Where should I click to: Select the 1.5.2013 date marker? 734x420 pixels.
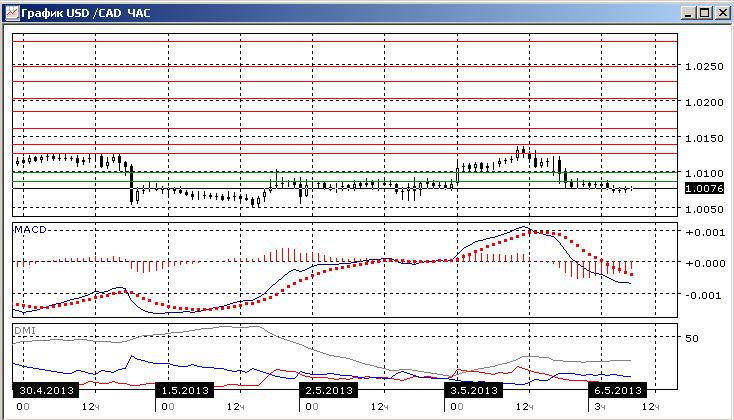coord(185,390)
